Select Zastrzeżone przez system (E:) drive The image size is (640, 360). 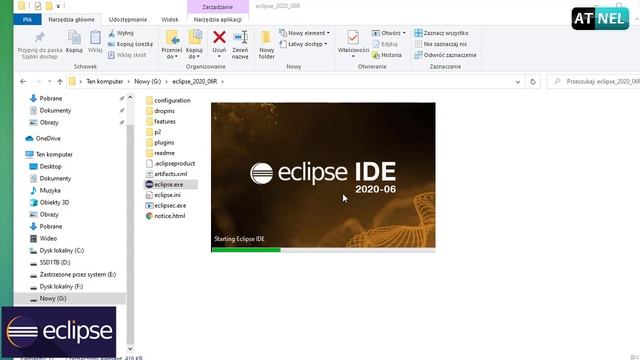tap(78, 274)
